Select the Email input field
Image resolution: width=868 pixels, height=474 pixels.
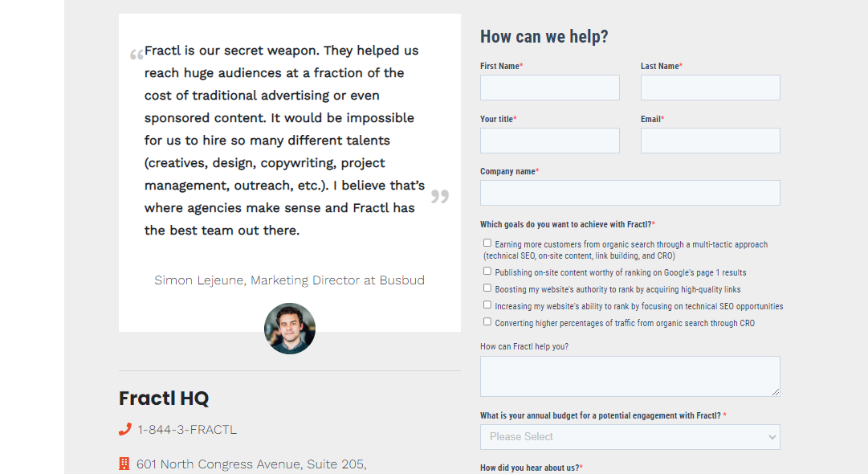coord(711,141)
